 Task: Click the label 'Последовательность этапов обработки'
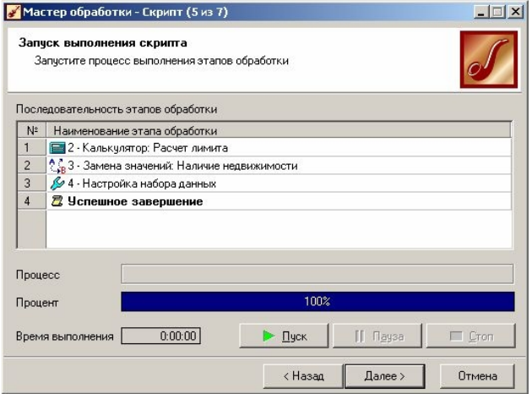click(x=117, y=110)
